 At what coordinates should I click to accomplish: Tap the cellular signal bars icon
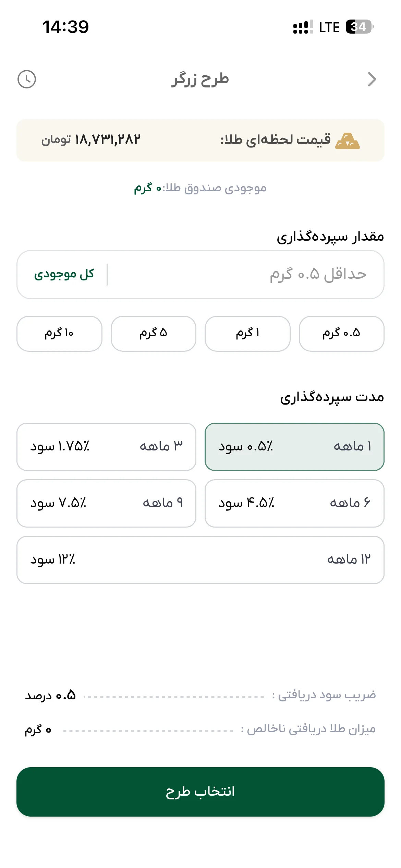click(x=303, y=27)
